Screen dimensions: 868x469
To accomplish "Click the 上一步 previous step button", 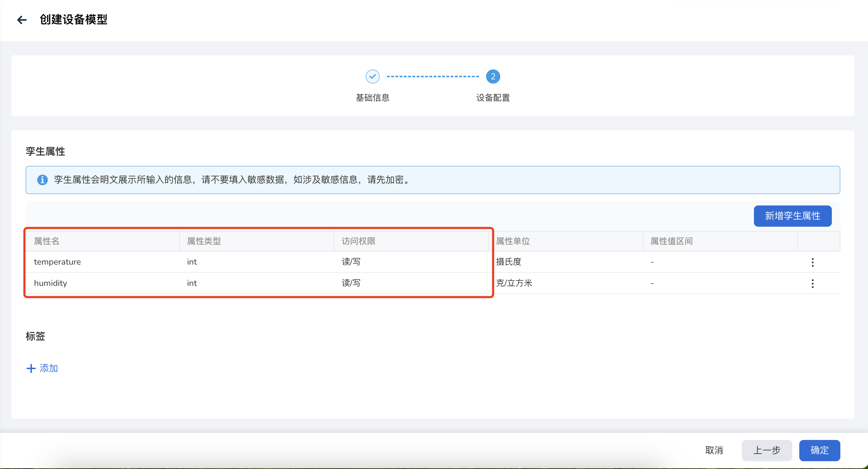I will (x=767, y=450).
